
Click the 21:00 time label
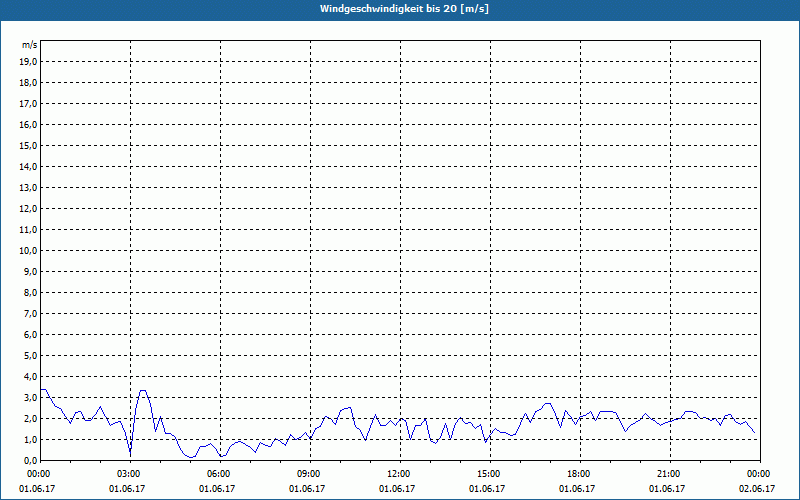click(x=670, y=474)
